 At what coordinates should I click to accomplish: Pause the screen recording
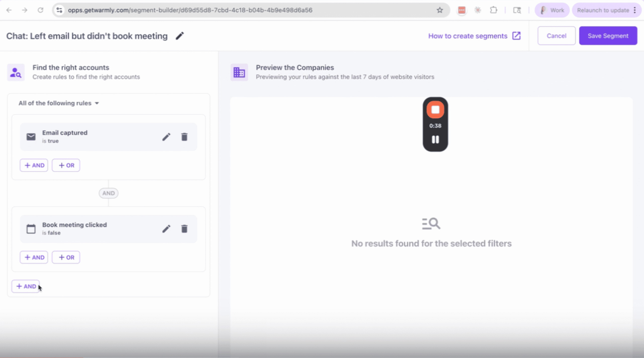pos(435,139)
